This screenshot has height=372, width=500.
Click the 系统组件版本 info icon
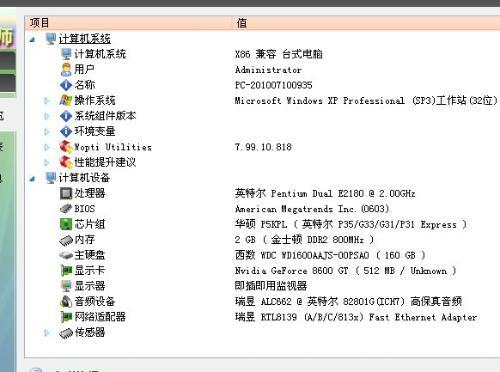tap(66, 116)
